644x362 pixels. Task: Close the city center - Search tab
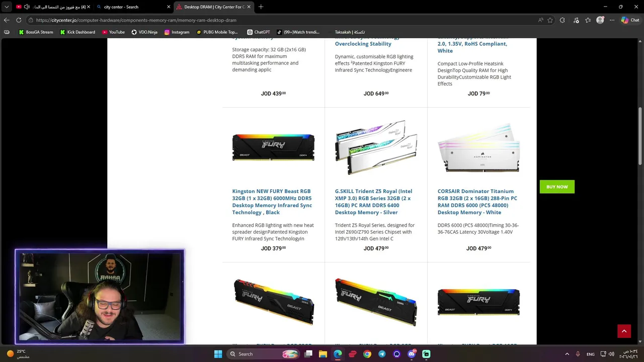[x=169, y=7]
